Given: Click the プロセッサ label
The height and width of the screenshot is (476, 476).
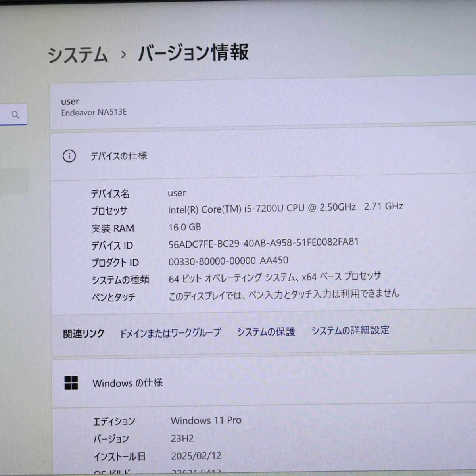Looking at the screenshot, I should tap(109, 211).
